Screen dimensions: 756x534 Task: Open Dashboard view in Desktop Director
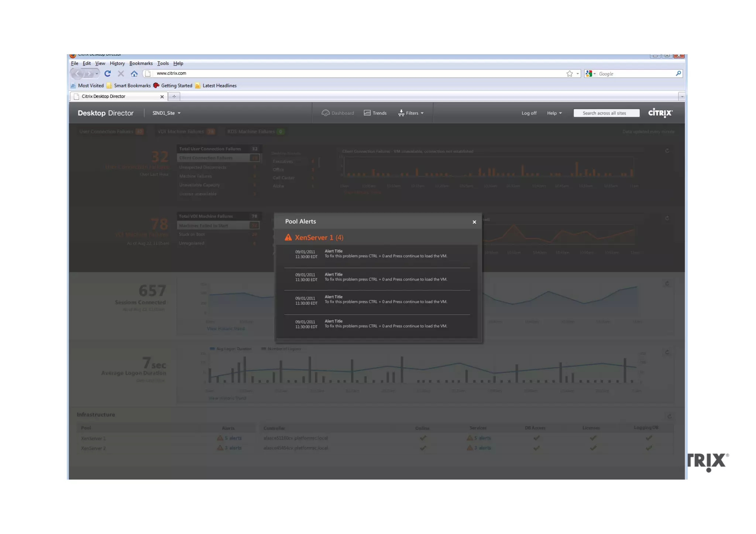[x=338, y=113]
